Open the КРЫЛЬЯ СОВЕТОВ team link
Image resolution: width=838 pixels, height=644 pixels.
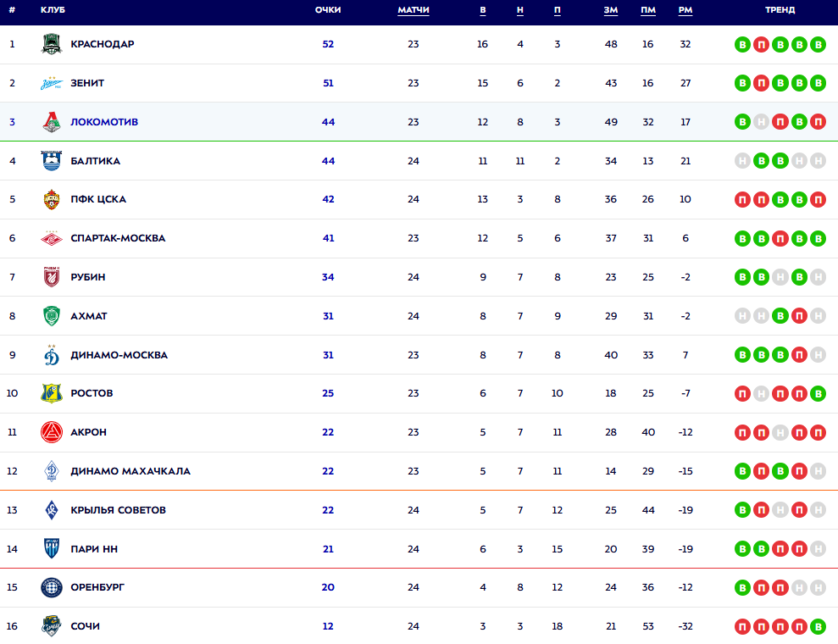(118, 510)
